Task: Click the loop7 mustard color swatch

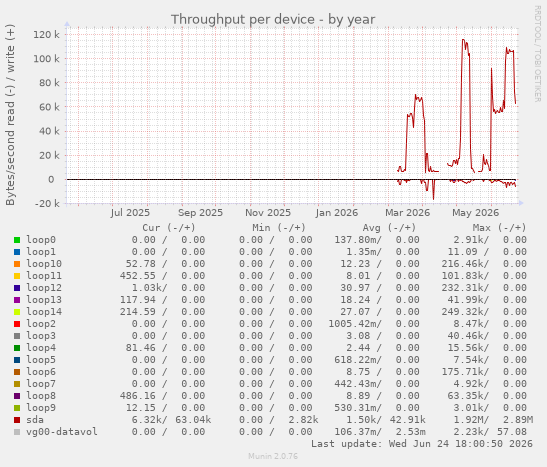Action: click(x=17, y=384)
